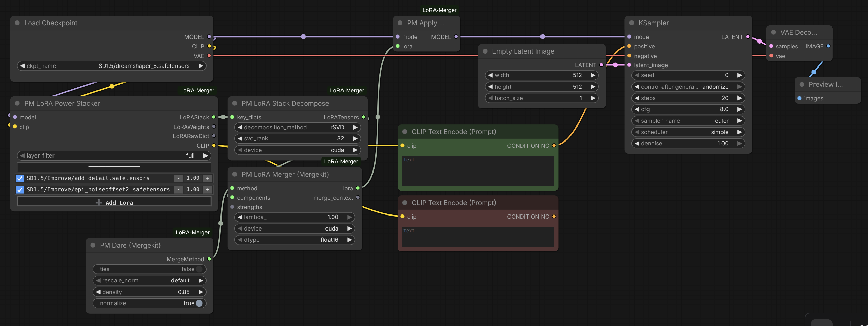The height and width of the screenshot is (326, 868).
Task: Click the strengths input socket on PM LoRA Merger
Action: point(232,207)
